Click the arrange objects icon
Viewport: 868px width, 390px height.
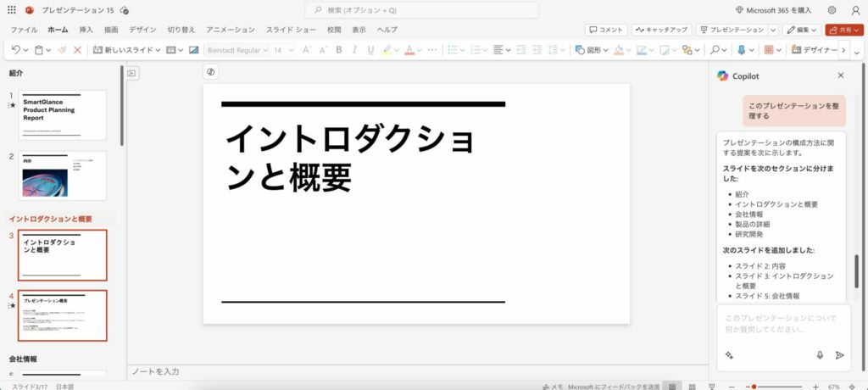click(687, 50)
